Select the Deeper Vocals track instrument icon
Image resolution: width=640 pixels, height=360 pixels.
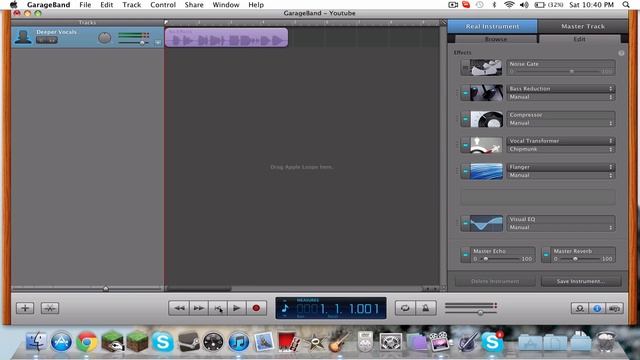point(23,37)
